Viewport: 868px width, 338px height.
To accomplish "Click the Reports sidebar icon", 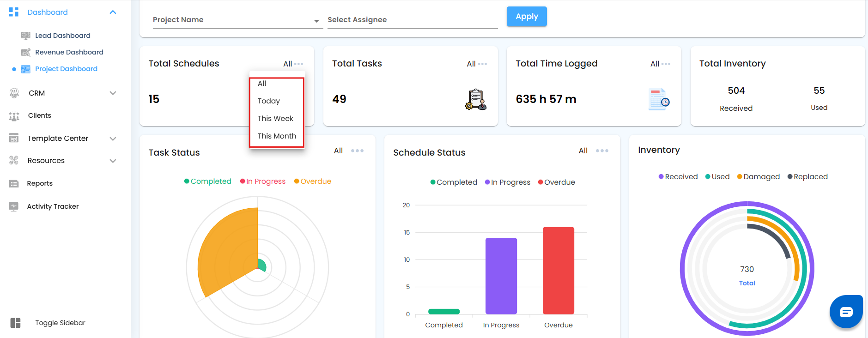I will pos(14,183).
